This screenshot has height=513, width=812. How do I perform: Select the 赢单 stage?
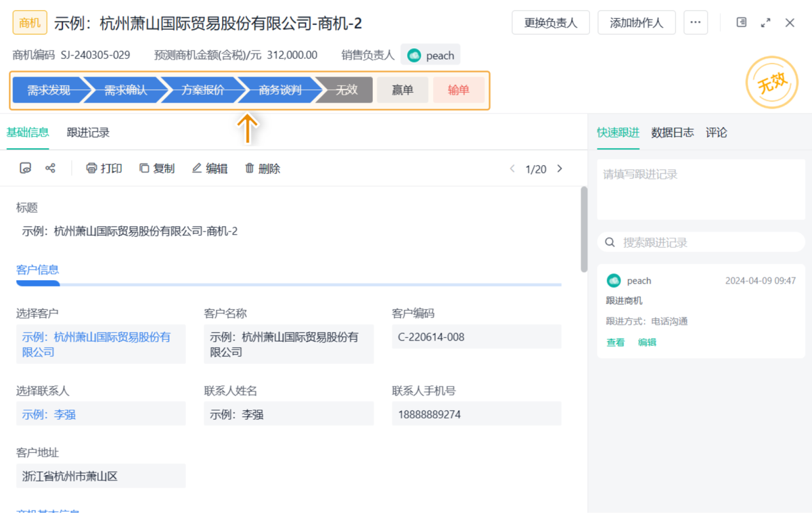pos(403,90)
